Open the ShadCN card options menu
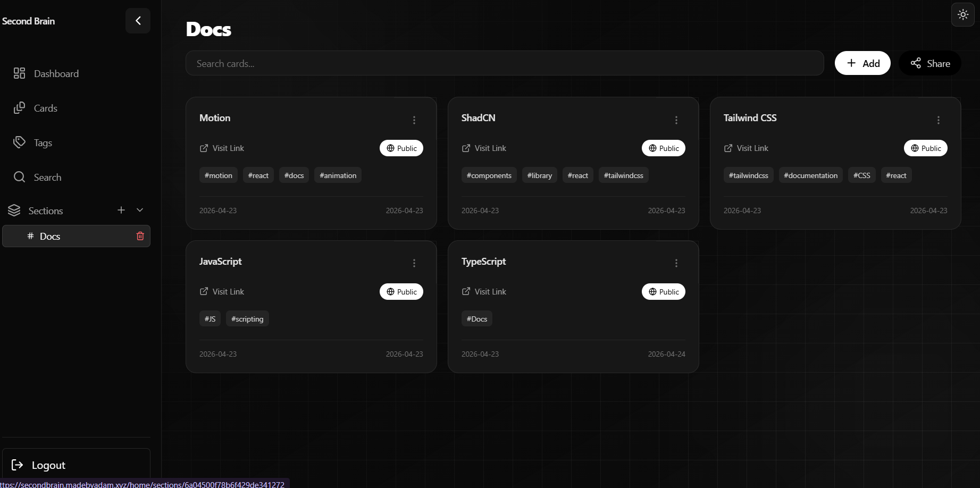 (x=676, y=120)
